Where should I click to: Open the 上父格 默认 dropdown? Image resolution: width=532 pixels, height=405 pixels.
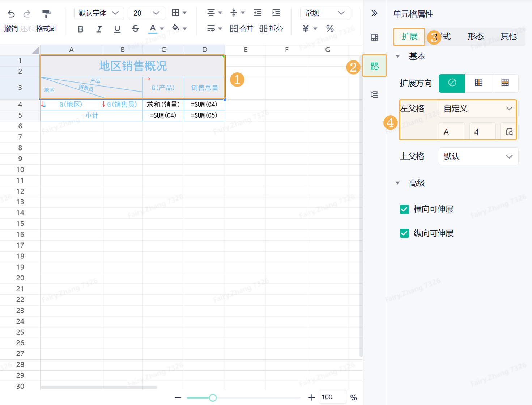pyautogui.click(x=478, y=156)
